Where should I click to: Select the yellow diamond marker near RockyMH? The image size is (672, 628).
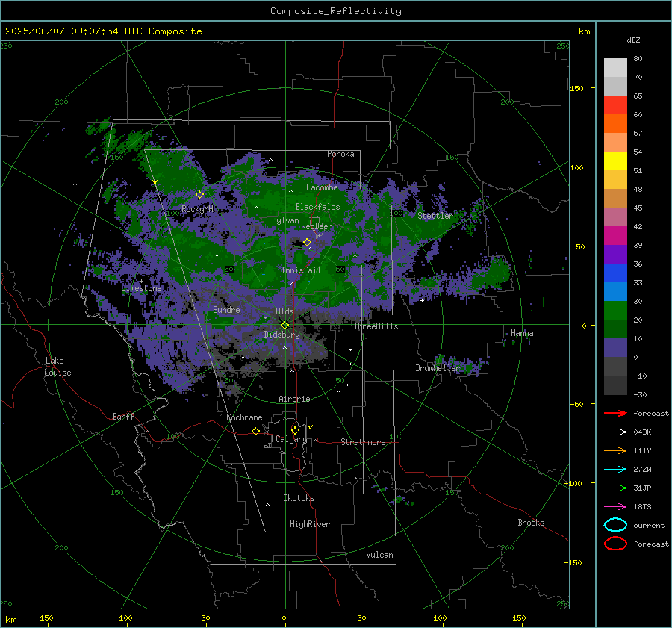pyautogui.click(x=199, y=195)
